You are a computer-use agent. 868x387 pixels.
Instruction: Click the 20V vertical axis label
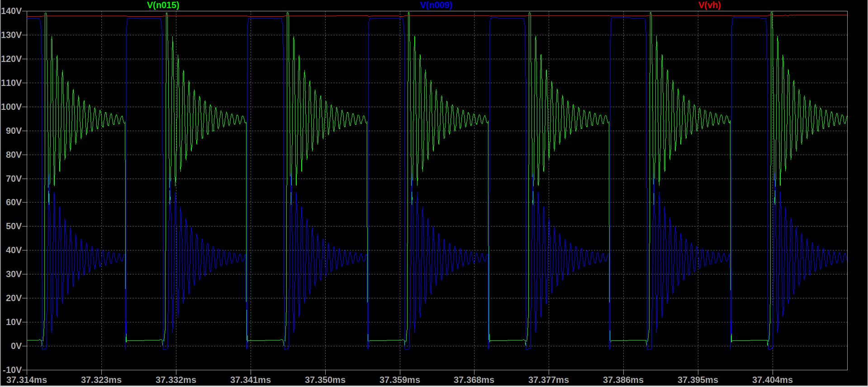tap(14, 298)
